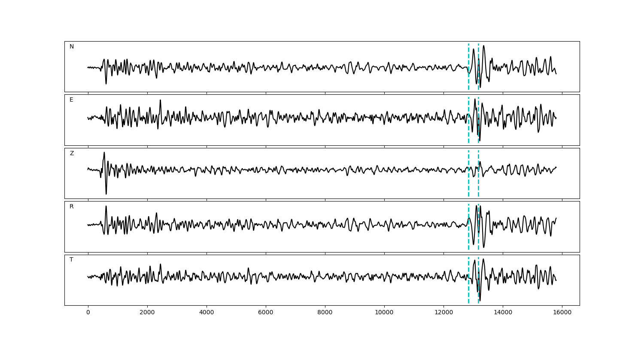Click the E channel label

71,100
